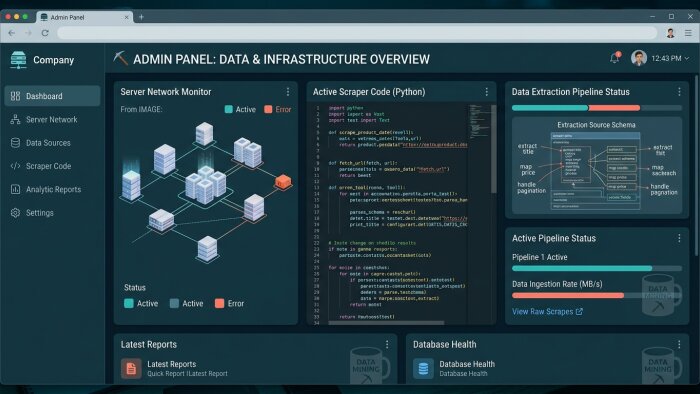The image size is (700, 394).
Task: Click the Database Health database icon
Action: pyautogui.click(x=423, y=369)
